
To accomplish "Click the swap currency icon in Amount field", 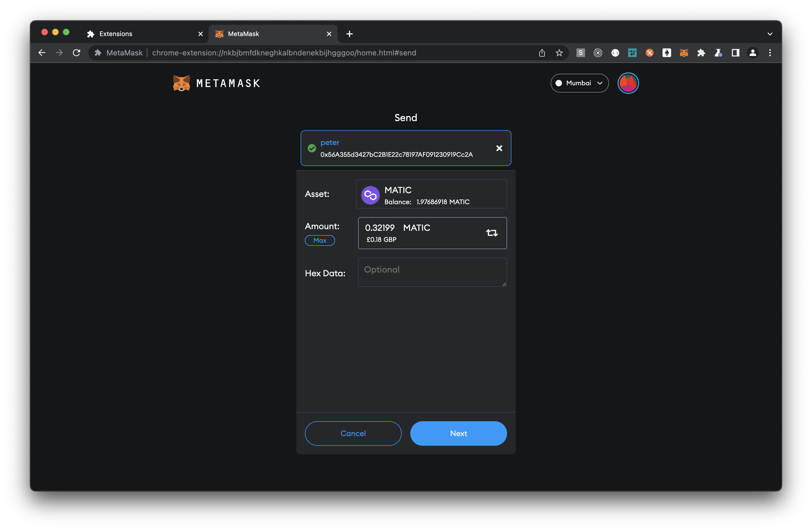I will [x=492, y=233].
